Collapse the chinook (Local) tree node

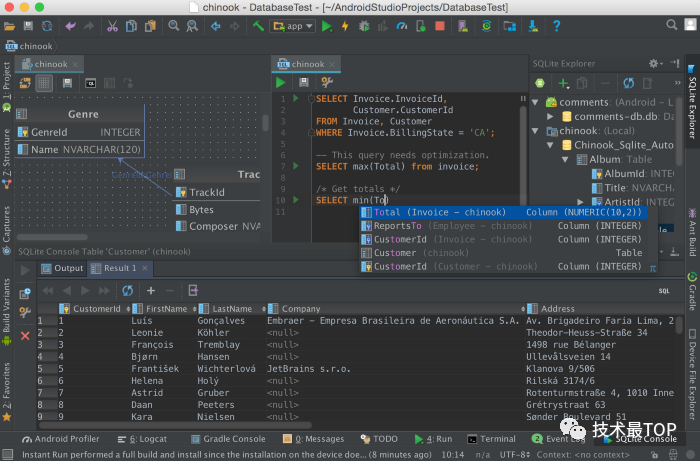click(535, 131)
